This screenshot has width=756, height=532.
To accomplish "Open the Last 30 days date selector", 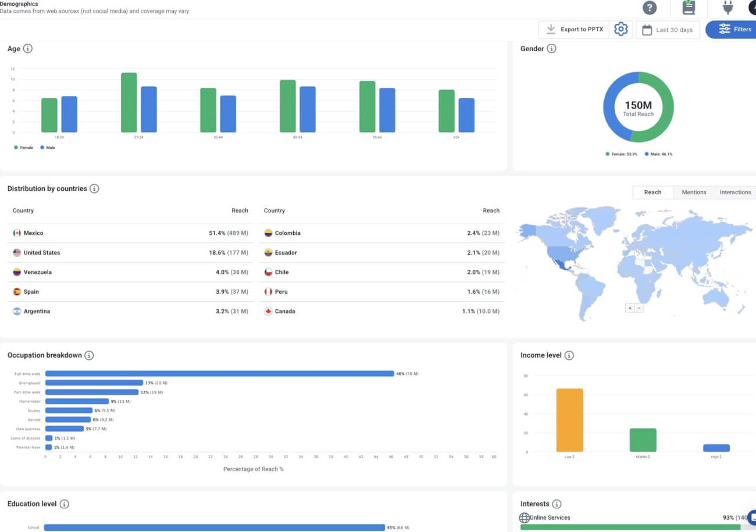I will (668, 29).
